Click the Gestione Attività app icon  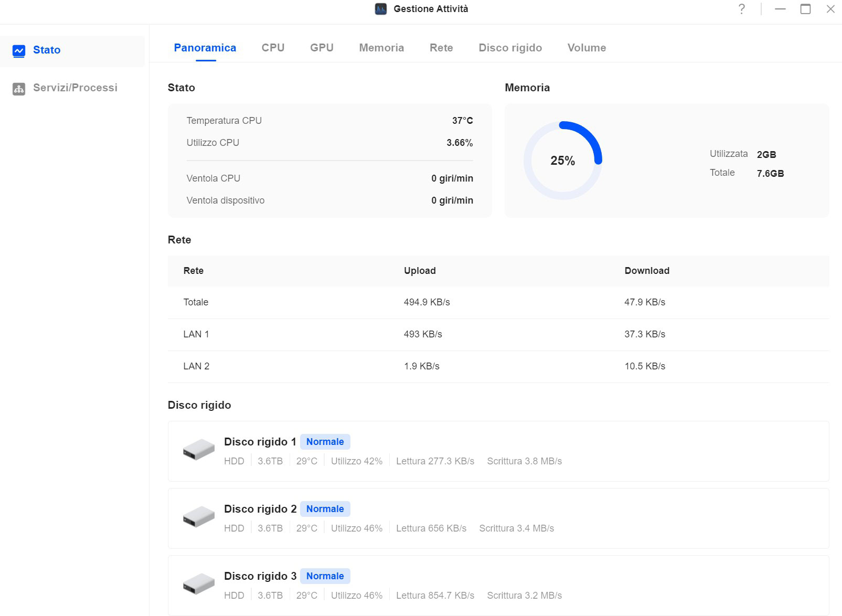pyautogui.click(x=381, y=9)
